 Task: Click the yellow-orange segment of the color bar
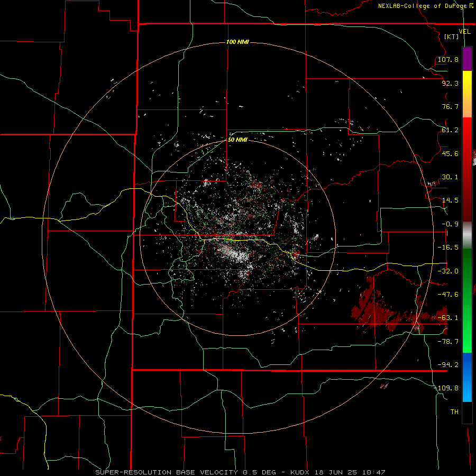pos(467,94)
